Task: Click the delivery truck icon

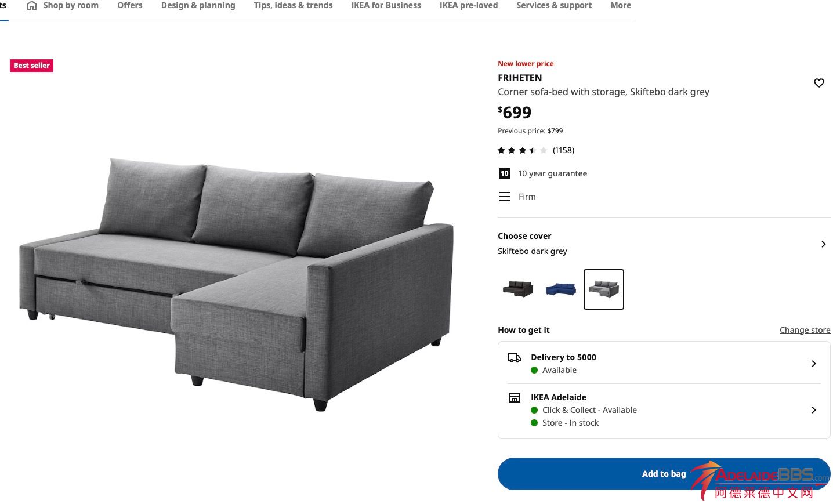Action: [515, 358]
